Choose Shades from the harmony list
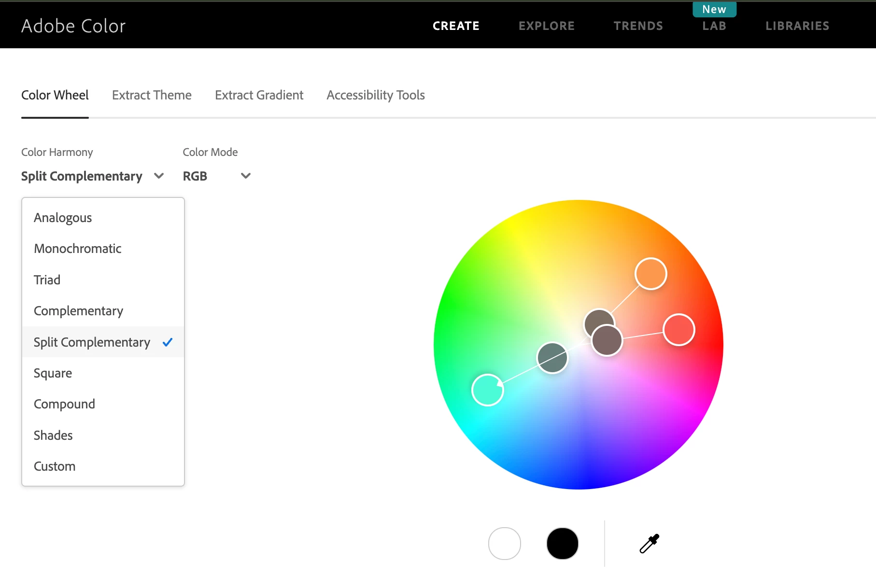 [103, 435]
